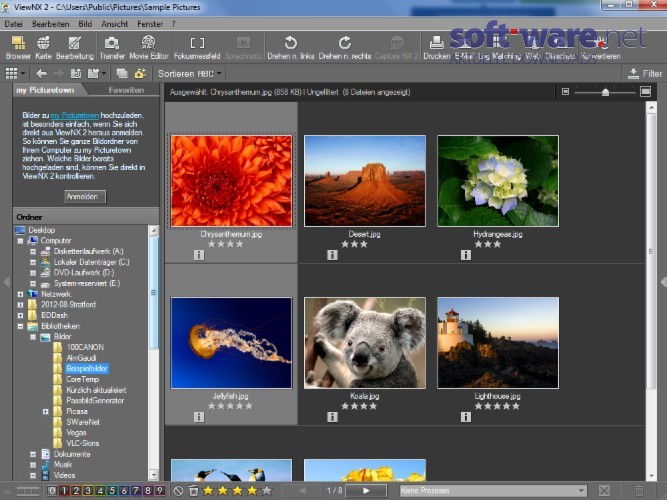Screen dimensions: 667x500
Task: Rotate image left with Drehen n. links
Action: (x=291, y=47)
